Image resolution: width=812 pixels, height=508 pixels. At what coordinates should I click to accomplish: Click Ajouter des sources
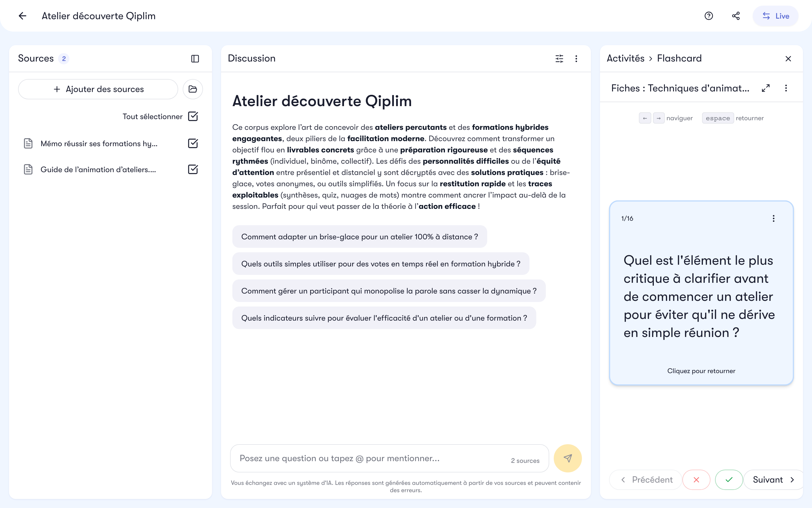98,89
